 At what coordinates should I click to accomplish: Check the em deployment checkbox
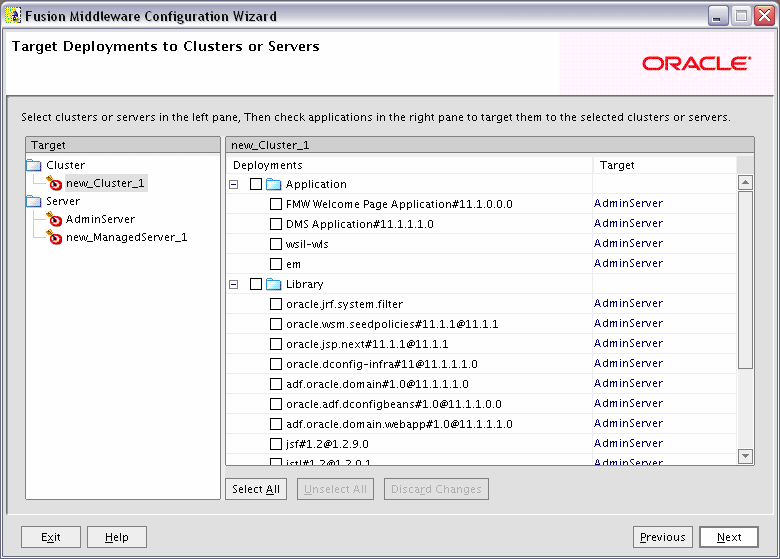tap(276, 264)
